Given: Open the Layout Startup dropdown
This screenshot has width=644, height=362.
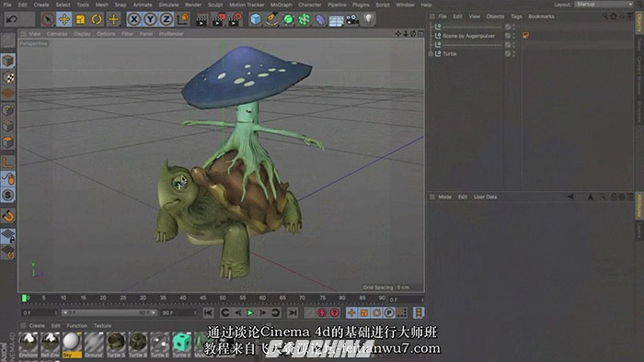Looking at the screenshot, I should 604,4.
